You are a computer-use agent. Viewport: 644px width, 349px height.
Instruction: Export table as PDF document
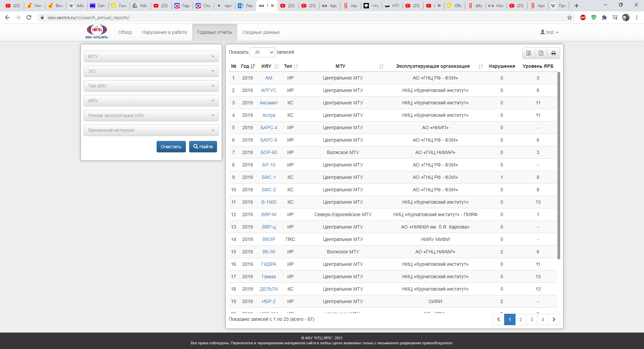click(541, 53)
